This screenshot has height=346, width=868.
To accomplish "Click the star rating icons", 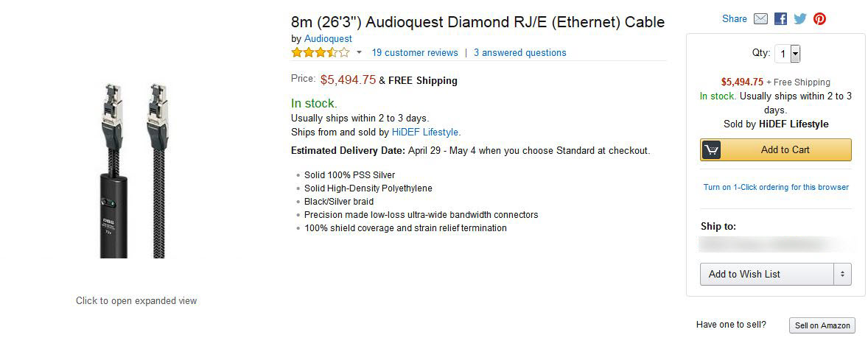I will [x=321, y=52].
